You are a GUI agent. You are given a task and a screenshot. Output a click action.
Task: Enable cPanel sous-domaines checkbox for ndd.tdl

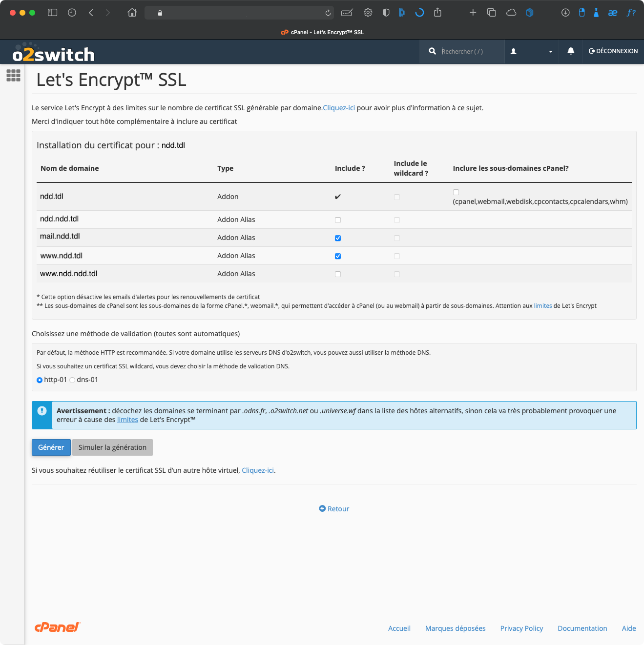tap(456, 192)
